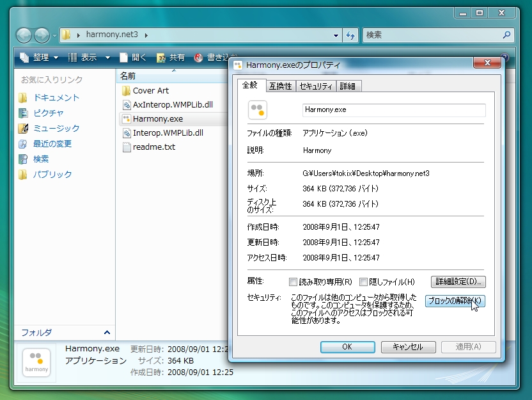Confirm properties with OK

point(347,347)
